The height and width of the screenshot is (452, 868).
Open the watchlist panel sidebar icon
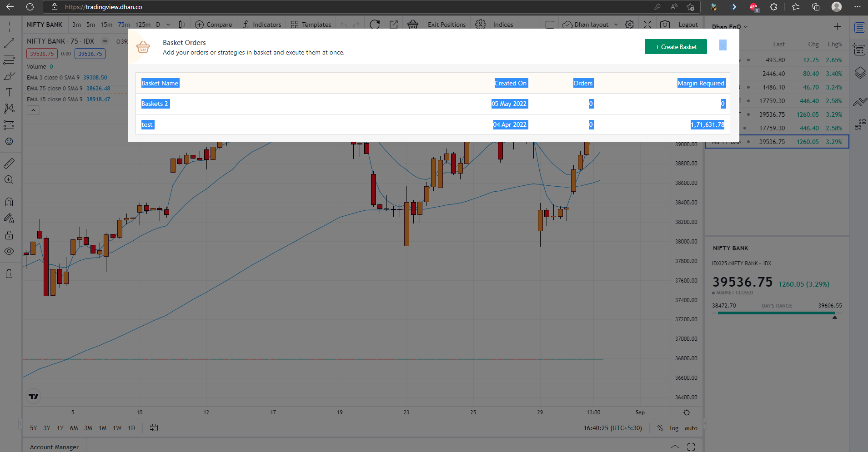[859, 27]
